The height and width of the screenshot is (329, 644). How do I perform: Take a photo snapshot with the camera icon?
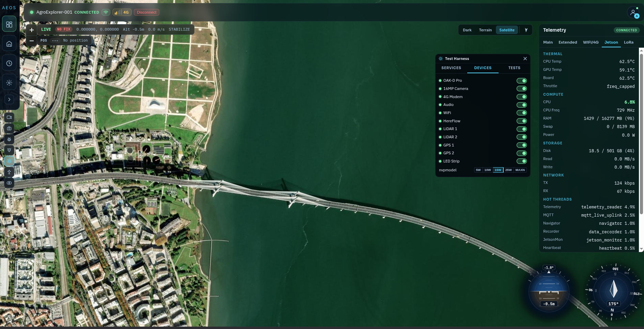coord(9,128)
